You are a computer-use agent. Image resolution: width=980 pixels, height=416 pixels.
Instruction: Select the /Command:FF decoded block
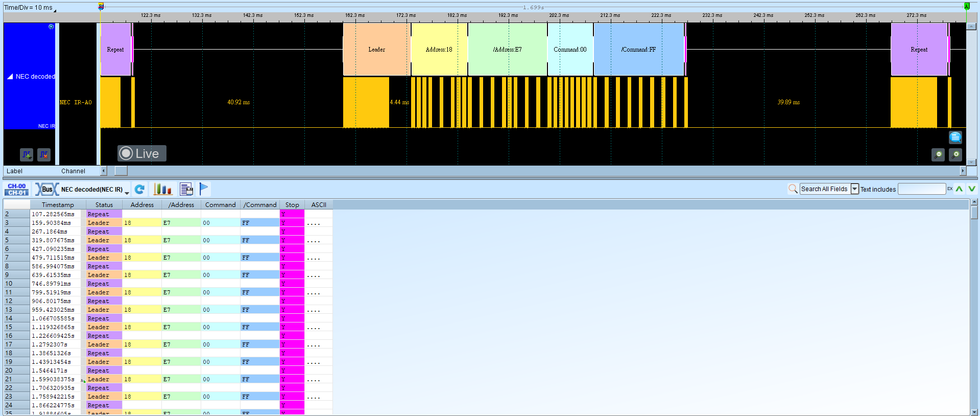coord(639,50)
